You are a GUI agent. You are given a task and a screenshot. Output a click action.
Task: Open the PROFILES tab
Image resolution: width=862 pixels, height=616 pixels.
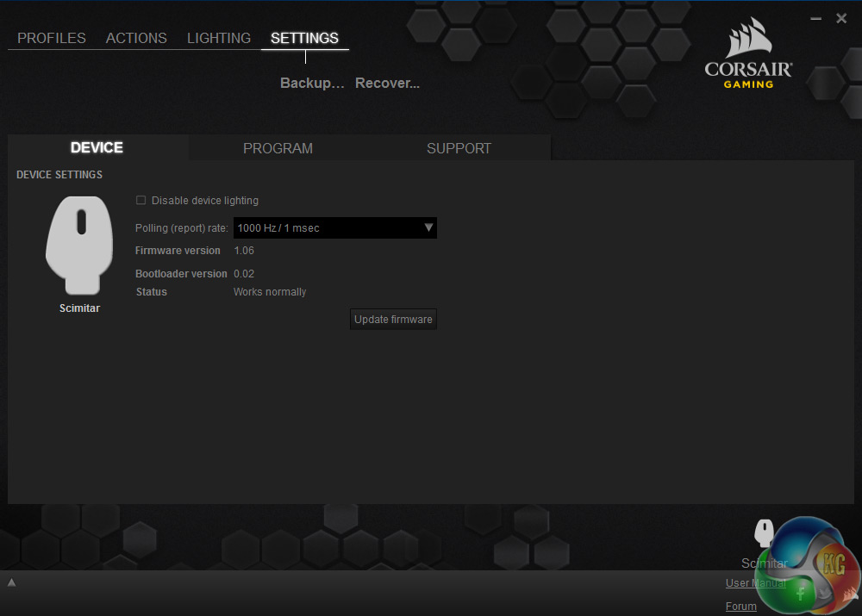(x=52, y=38)
